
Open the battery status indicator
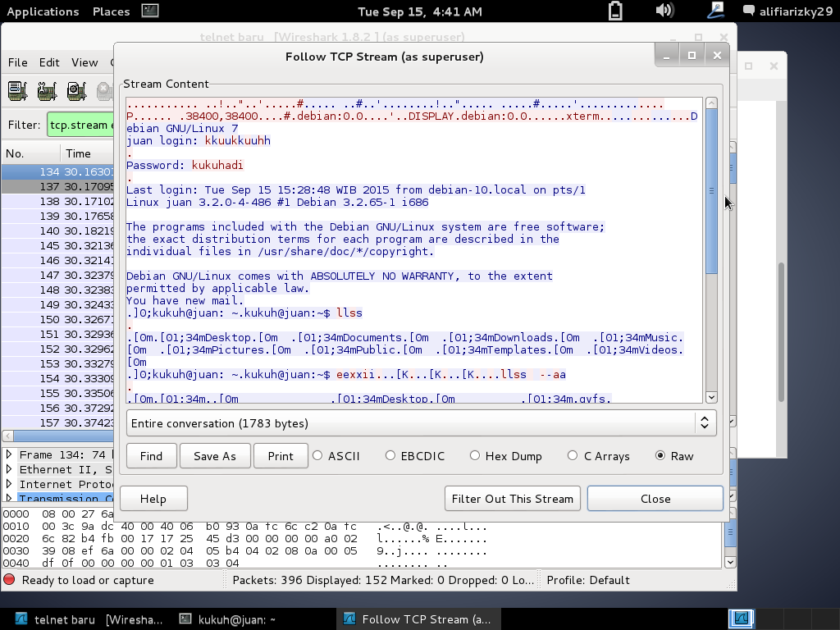615,11
